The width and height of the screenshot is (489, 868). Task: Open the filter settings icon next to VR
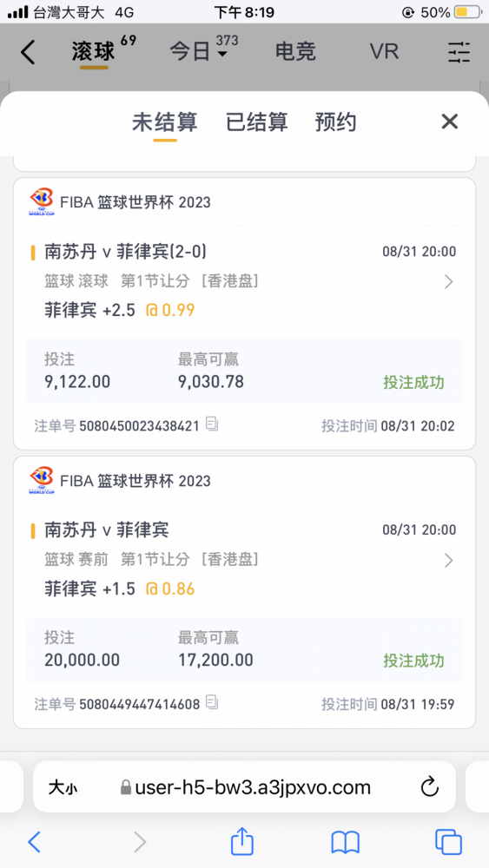pos(459,52)
